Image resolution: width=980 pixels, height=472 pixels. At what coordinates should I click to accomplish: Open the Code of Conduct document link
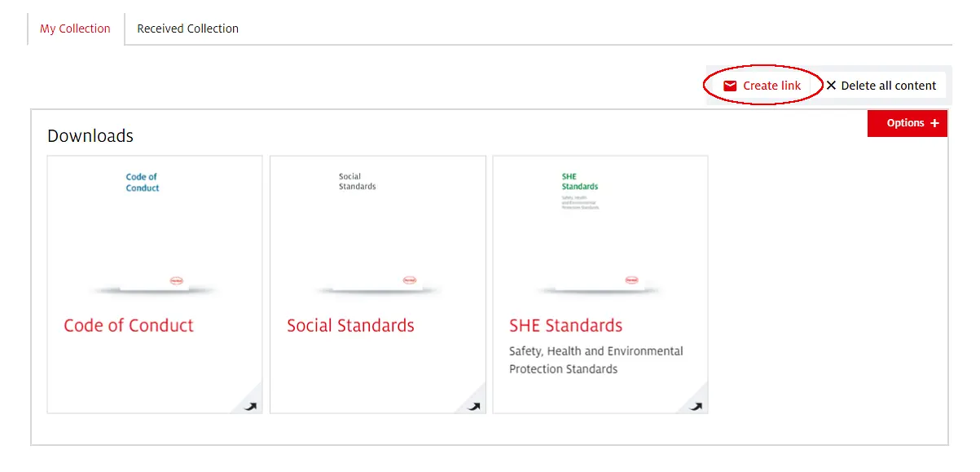pos(129,325)
